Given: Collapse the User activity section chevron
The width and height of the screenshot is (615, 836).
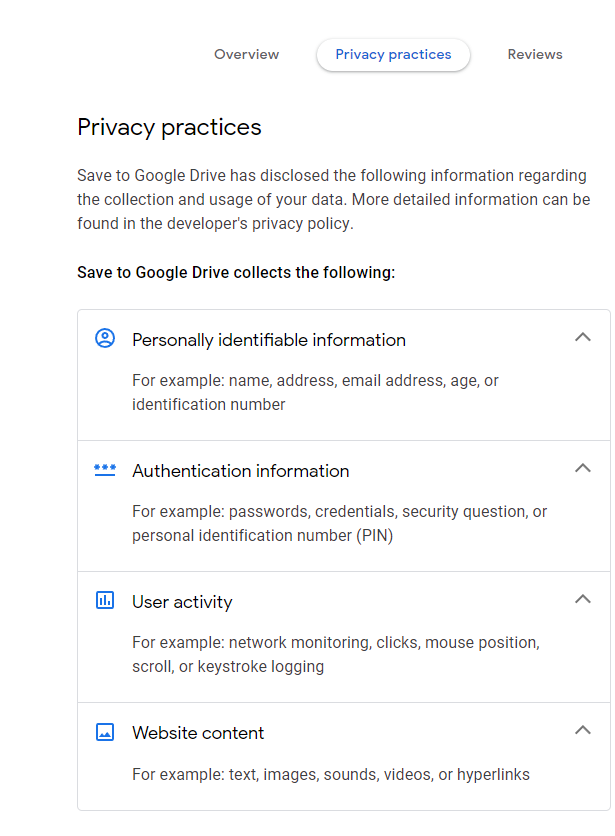Looking at the screenshot, I should point(583,599).
